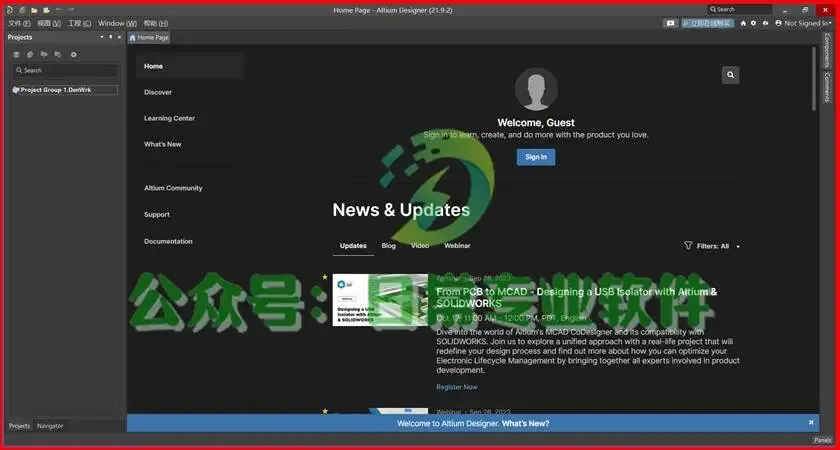Open What's New in the sidebar

(162, 144)
